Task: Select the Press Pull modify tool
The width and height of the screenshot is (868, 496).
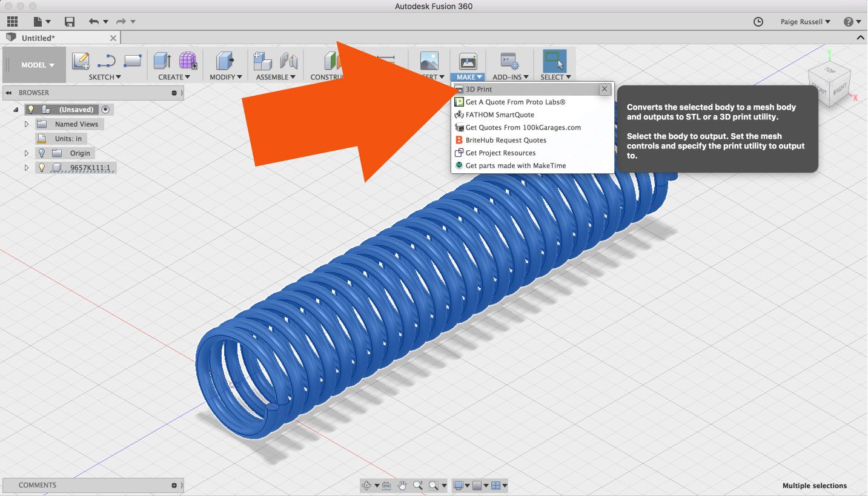Action: coord(225,61)
